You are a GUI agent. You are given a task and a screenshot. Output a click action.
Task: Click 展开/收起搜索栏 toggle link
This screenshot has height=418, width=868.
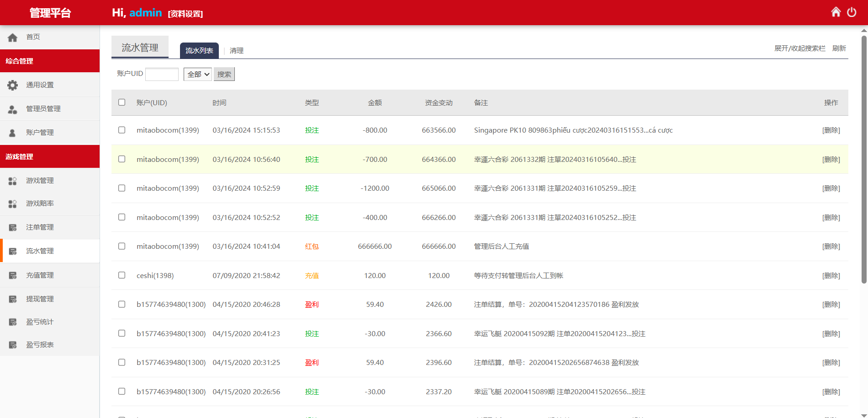(x=800, y=48)
